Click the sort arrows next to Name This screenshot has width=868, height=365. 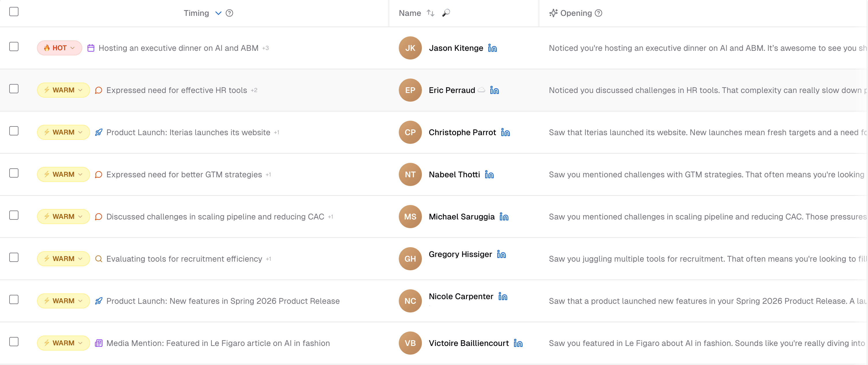tap(430, 13)
